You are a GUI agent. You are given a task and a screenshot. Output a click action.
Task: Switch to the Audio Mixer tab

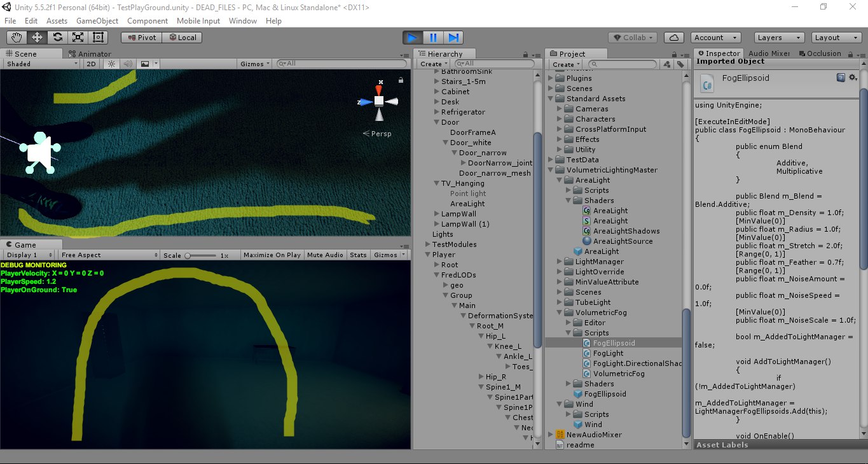pyautogui.click(x=769, y=53)
